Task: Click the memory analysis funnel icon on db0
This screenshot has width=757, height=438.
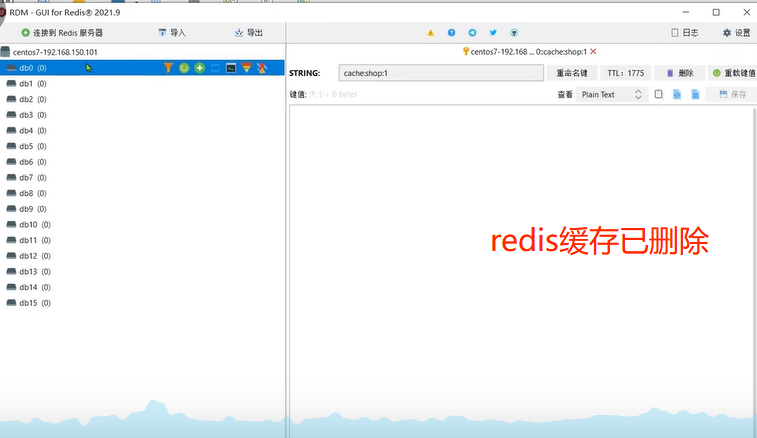Action: (247, 68)
